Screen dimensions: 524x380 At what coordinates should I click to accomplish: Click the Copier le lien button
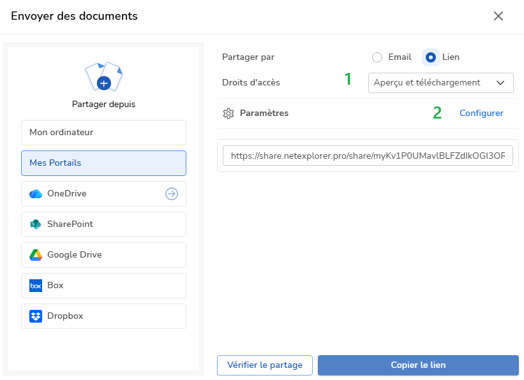[x=418, y=365]
